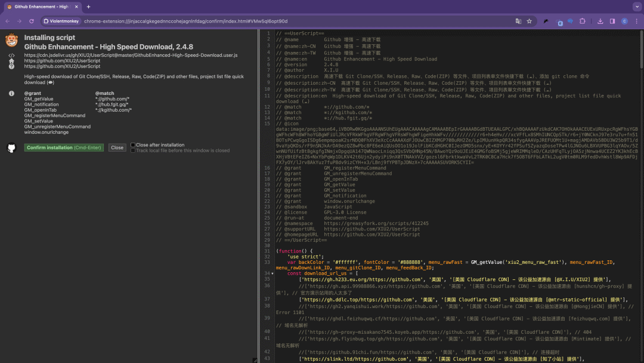The width and height of the screenshot is (644, 363).
Task: Click the Installing script heading
Action: coord(49,38)
